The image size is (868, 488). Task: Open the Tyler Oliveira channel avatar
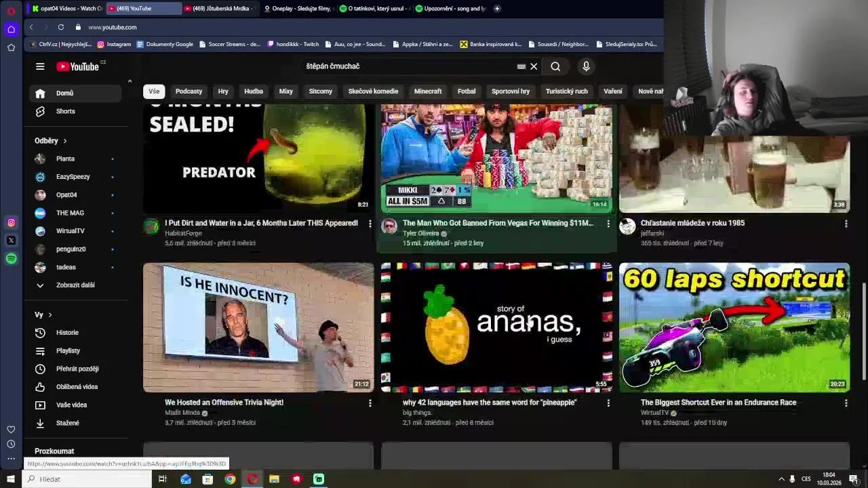pyautogui.click(x=389, y=226)
